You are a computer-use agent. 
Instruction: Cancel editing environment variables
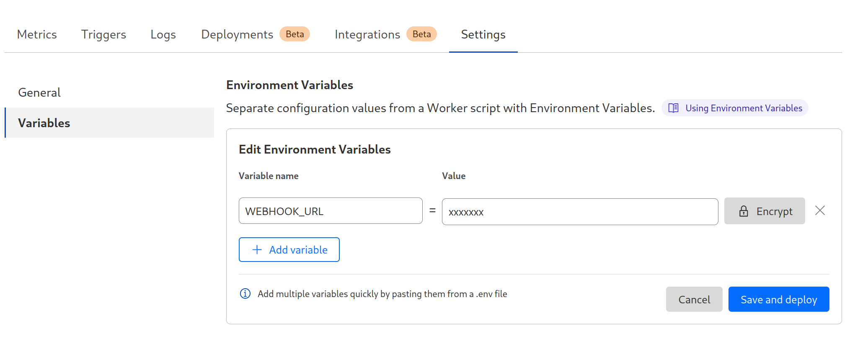694,300
